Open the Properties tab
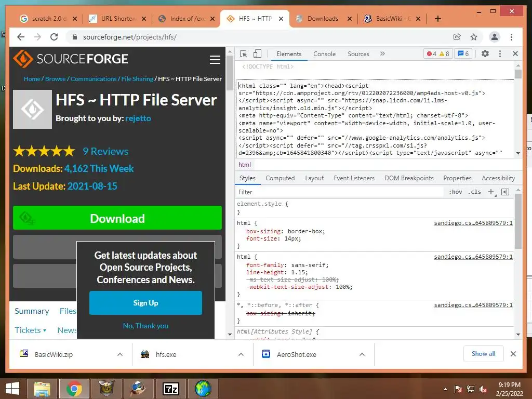The image size is (532, 399). point(457,178)
